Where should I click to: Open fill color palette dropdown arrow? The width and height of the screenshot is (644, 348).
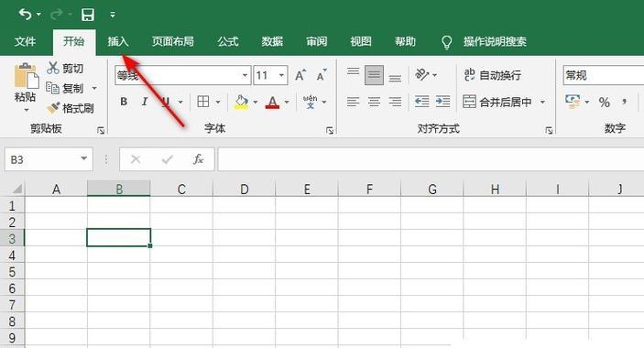256,102
